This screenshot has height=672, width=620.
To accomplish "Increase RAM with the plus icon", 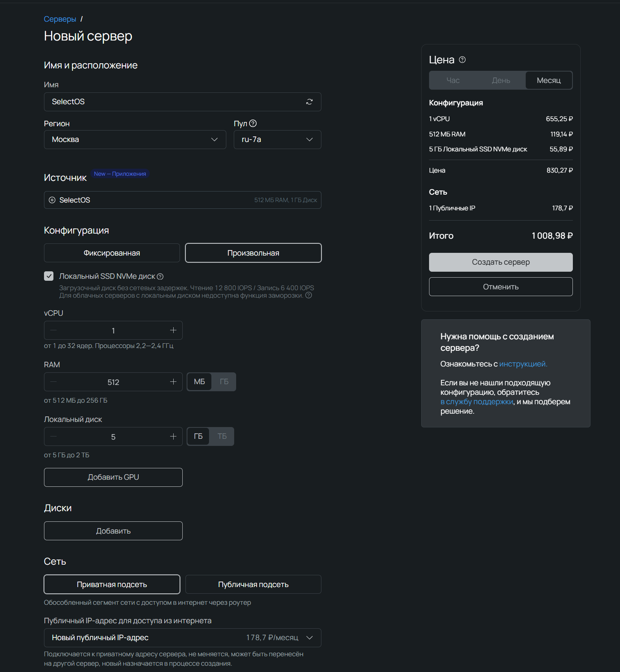I will click(173, 382).
